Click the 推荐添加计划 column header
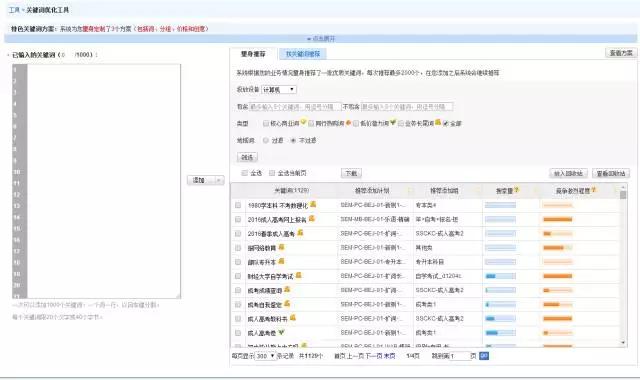 pos(372,190)
